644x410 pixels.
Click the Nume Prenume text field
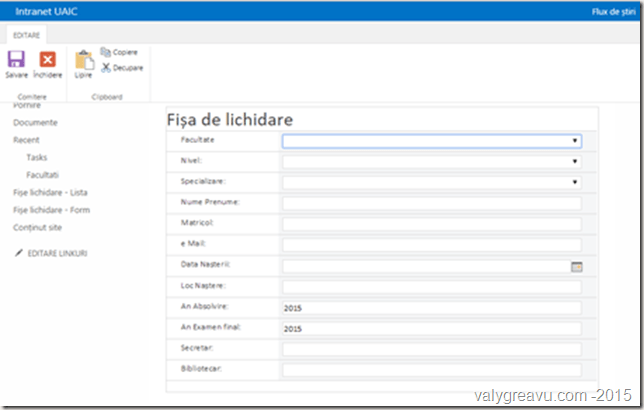(x=431, y=203)
